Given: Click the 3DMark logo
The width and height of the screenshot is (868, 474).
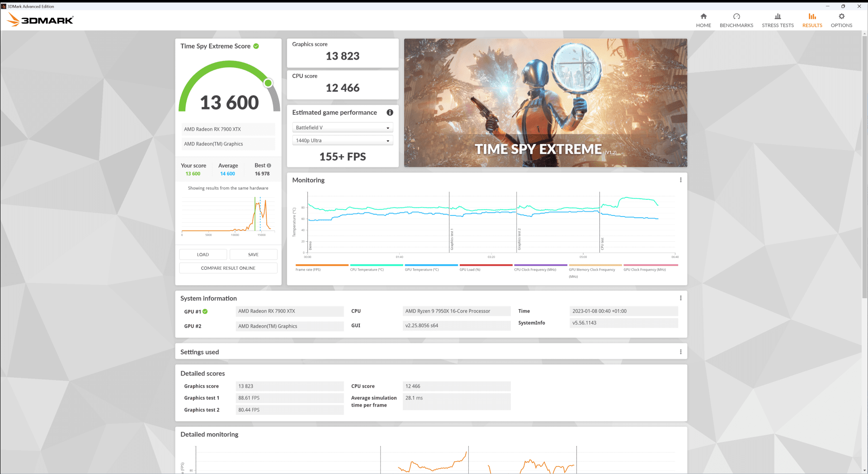Looking at the screenshot, I should pyautogui.click(x=40, y=19).
